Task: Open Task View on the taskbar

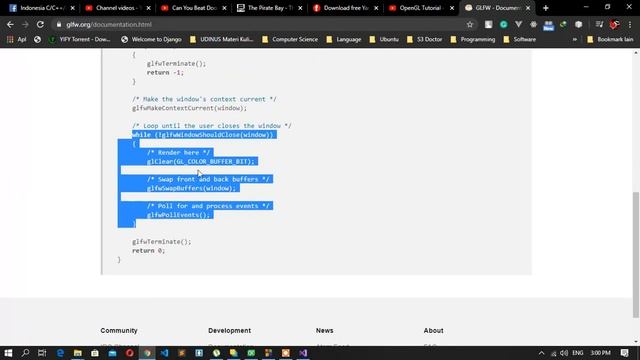Action: (42, 353)
